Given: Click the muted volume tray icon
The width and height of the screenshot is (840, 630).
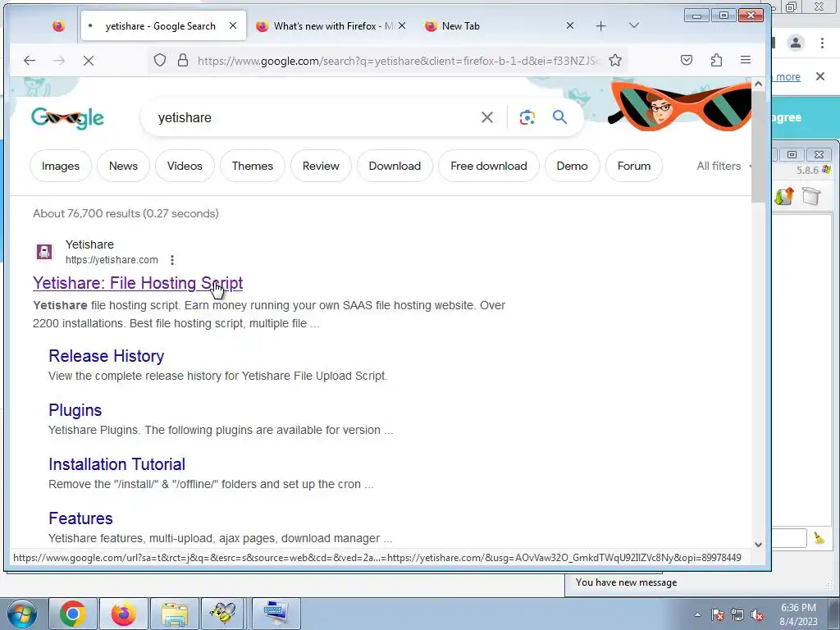Looking at the screenshot, I should click(757, 614).
